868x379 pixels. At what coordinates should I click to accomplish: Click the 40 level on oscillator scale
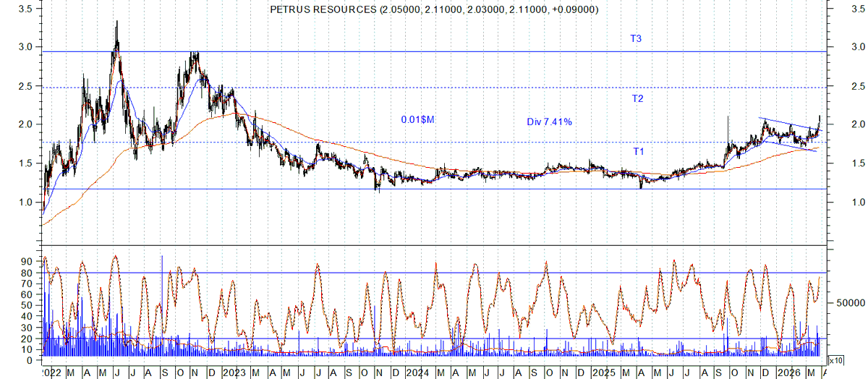point(25,316)
